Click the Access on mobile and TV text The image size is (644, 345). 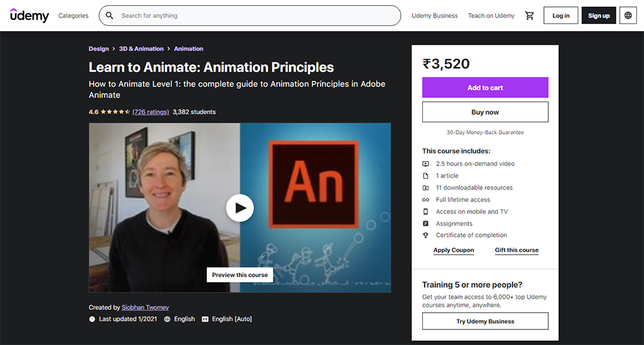pyautogui.click(x=472, y=212)
